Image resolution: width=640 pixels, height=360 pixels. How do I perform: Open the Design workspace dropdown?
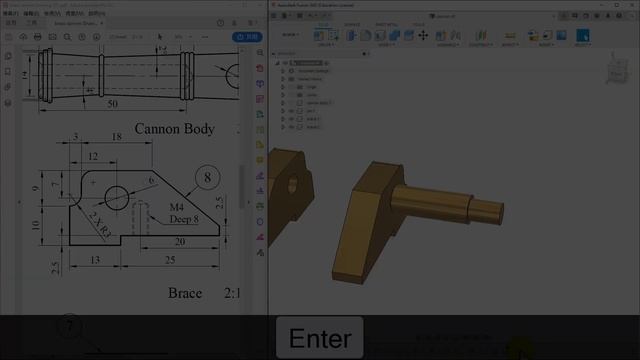291,35
